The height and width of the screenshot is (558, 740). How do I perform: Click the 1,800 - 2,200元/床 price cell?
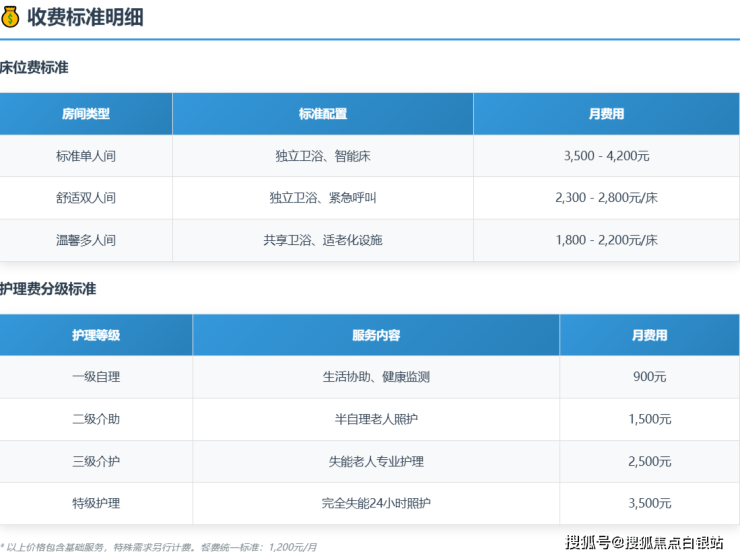click(606, 240)
